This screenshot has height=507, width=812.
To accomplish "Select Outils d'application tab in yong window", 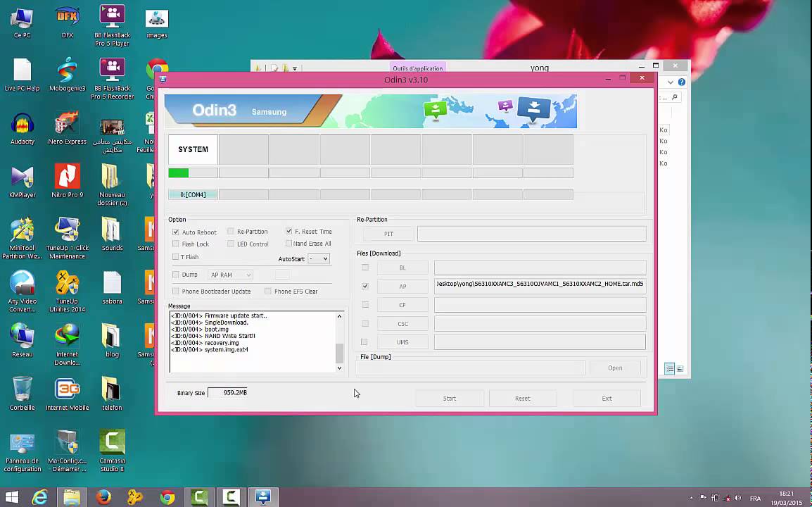I will coord(417,68).
